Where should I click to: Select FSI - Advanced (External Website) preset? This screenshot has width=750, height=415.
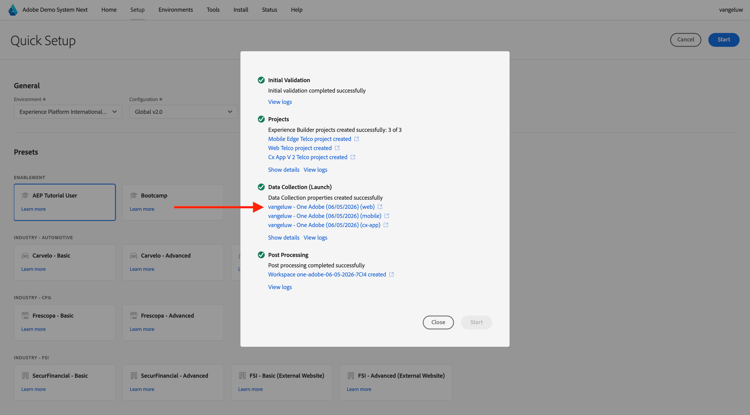coord(396,382)
